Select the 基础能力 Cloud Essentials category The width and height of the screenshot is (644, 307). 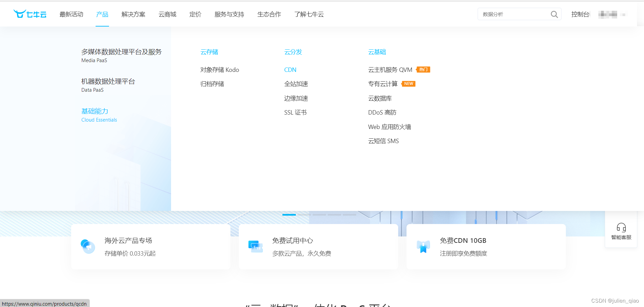tap(99, 115)
